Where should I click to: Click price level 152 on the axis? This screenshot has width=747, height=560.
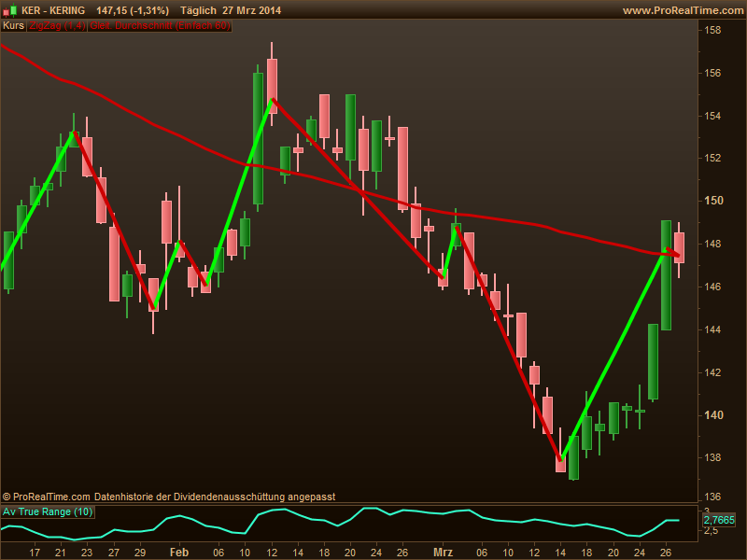[x=712, y=158]
